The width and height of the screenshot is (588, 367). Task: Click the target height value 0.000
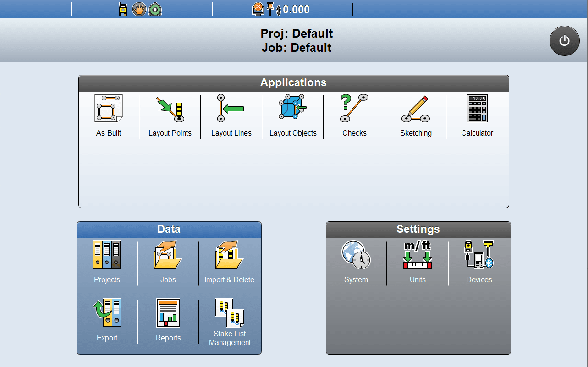coord(294,9)
